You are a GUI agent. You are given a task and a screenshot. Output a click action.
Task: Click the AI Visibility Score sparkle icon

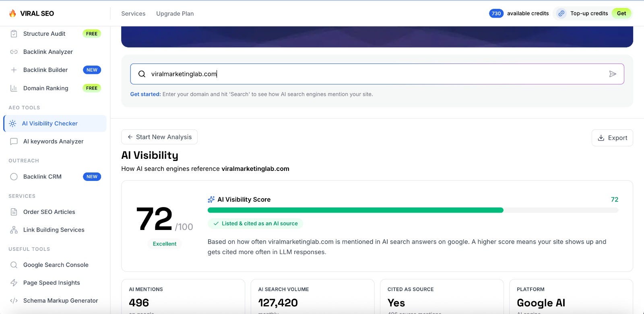pos(211,199)
